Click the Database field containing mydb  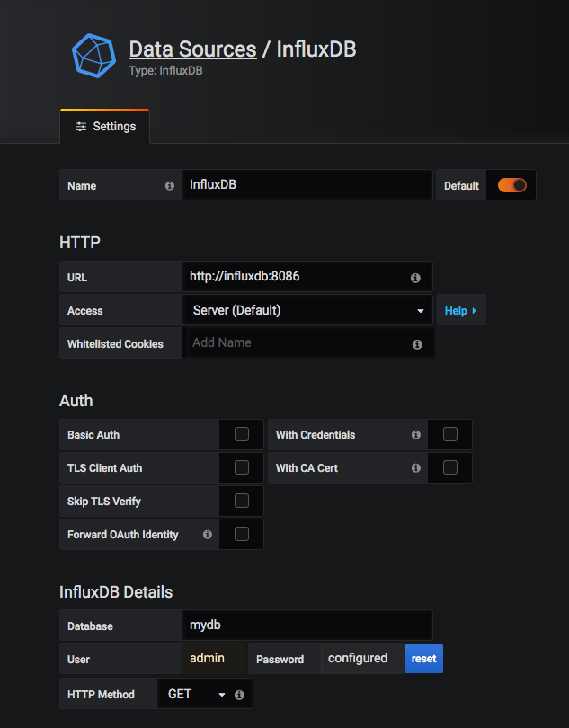307,626
